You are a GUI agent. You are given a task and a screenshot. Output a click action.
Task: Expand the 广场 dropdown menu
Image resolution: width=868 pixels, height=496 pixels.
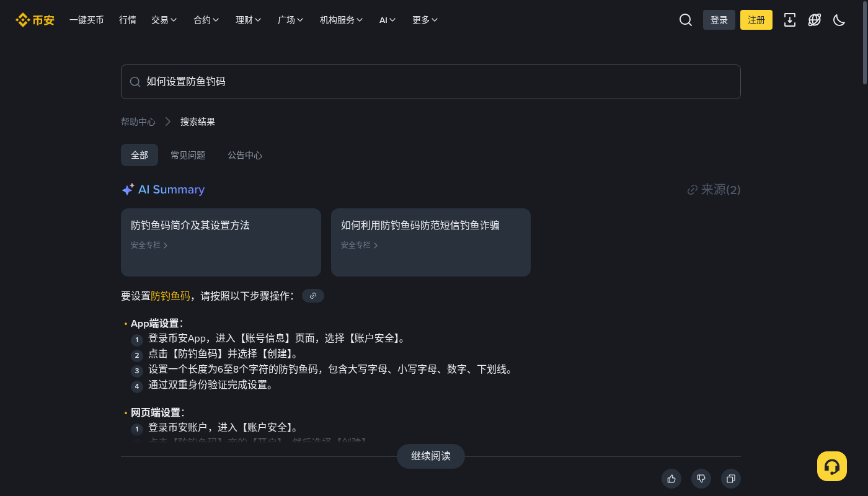(291, 20)
